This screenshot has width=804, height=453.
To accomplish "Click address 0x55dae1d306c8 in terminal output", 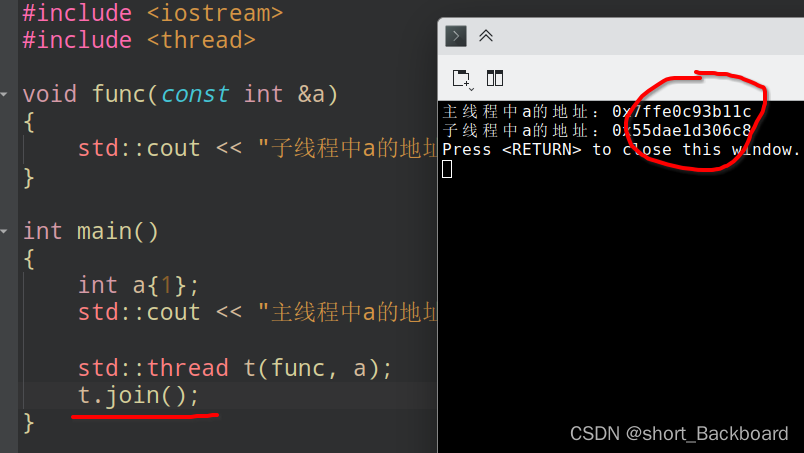I will click(x=681, y=130).
